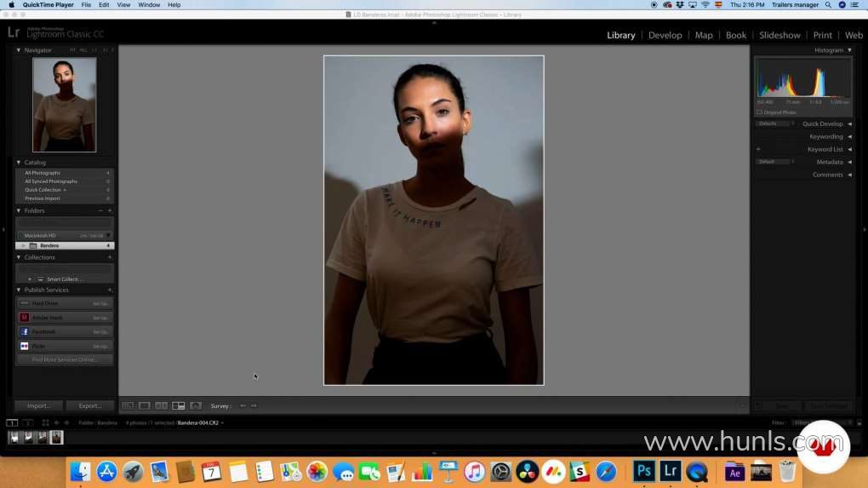
Task: Switch to Loupe view icon
Action: pos(145,406)
